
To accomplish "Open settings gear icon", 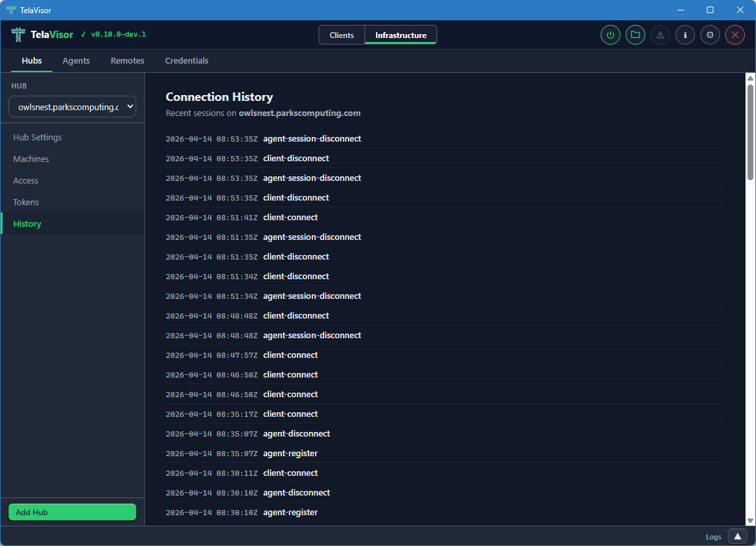I will click(x=710, y=35).
